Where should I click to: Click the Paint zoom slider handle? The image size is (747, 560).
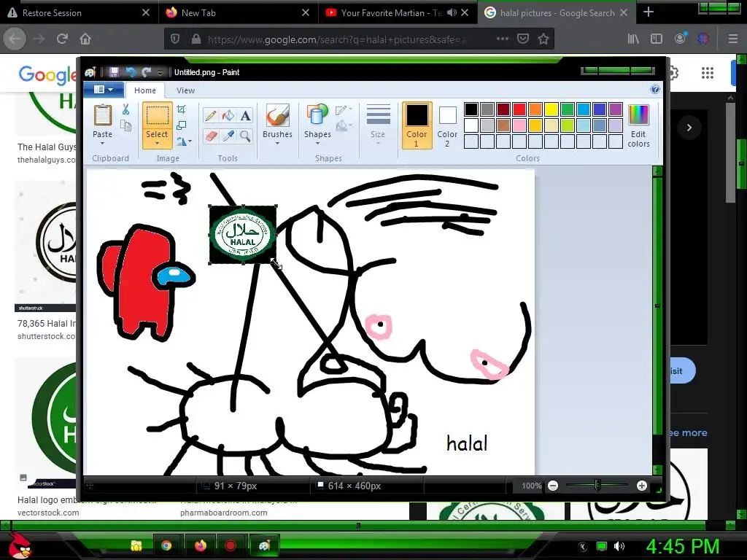point(597,486)
